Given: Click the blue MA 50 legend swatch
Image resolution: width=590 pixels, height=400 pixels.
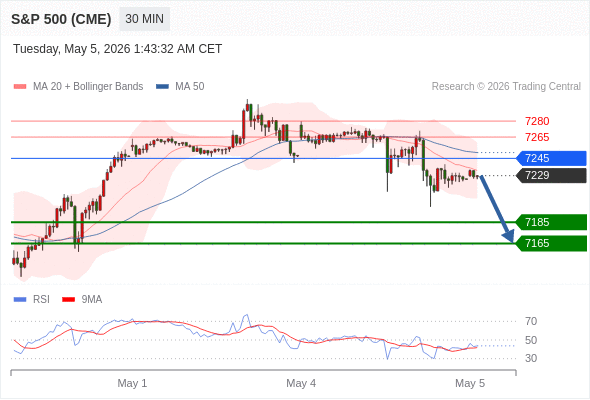Looking at the screenshot, I should (x=162, y=87).
